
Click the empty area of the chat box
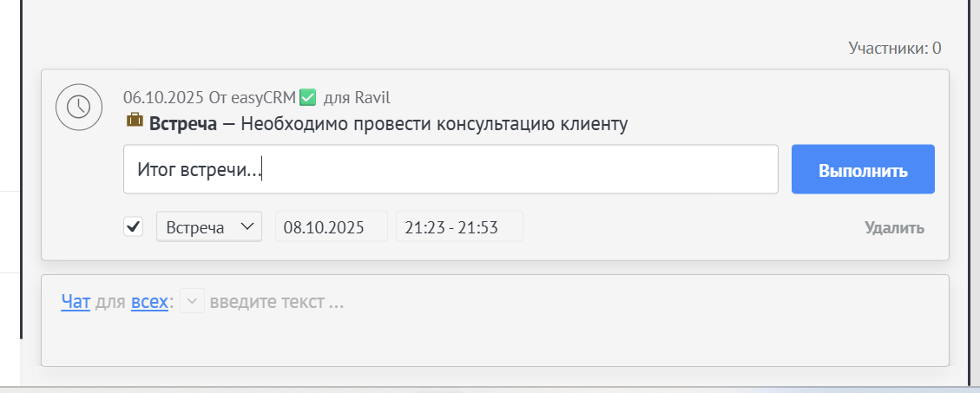[495, 343]
